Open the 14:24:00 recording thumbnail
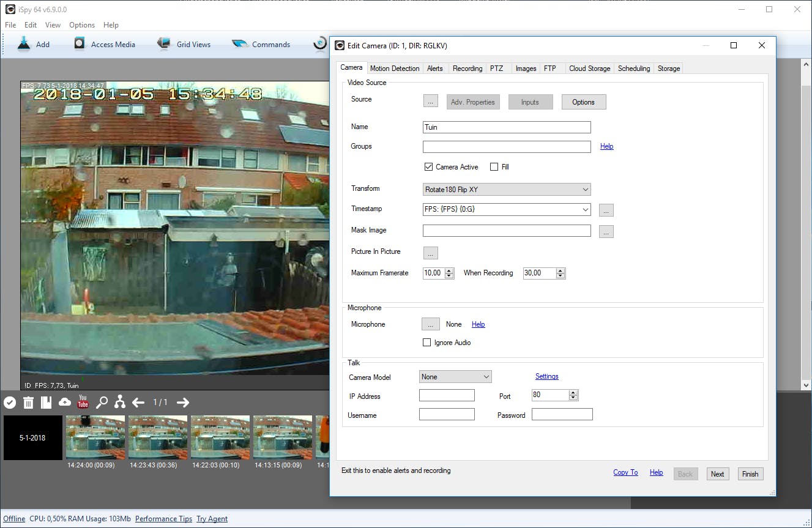Image resolution: width=812 pixels, height=528 pixels. [95, 437]
